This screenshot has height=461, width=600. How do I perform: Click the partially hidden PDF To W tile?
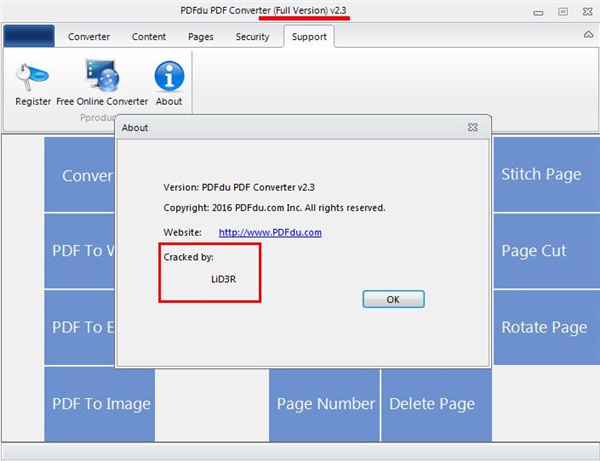tap(80, 251)
